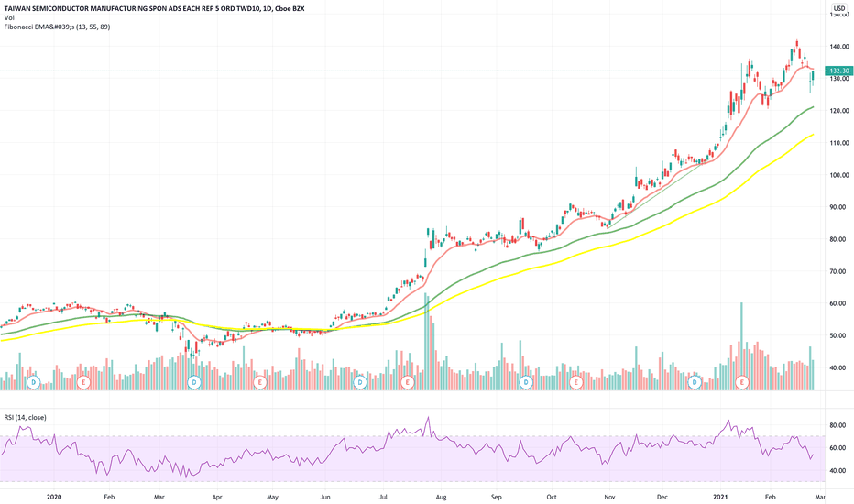Click the 120.00 price axis label
854x504 pixels.
point(838,111)
